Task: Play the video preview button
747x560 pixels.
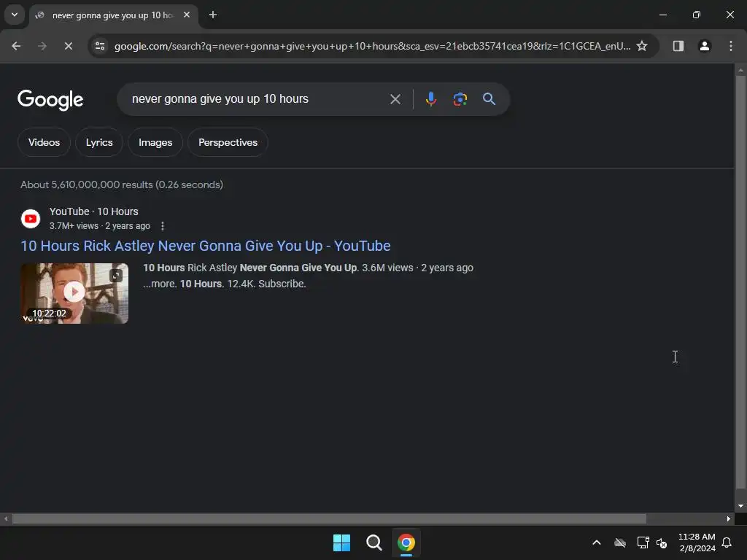Action: [x=74, y=292]
